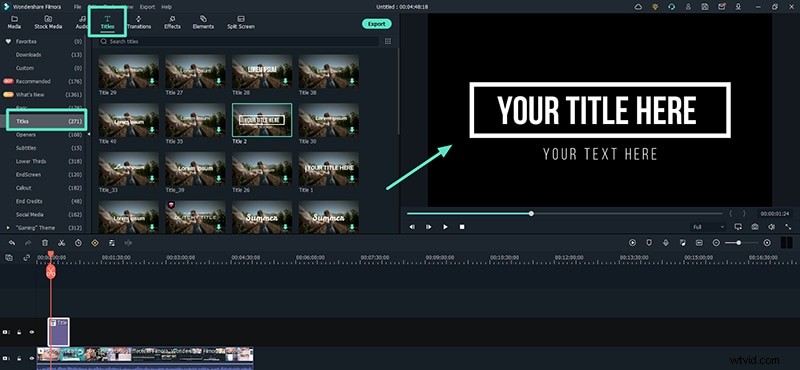Click the subtitle icon in the timeline toolbar
Image resolution: width=800 pixels, height=370 pixels.
[699, 243]
